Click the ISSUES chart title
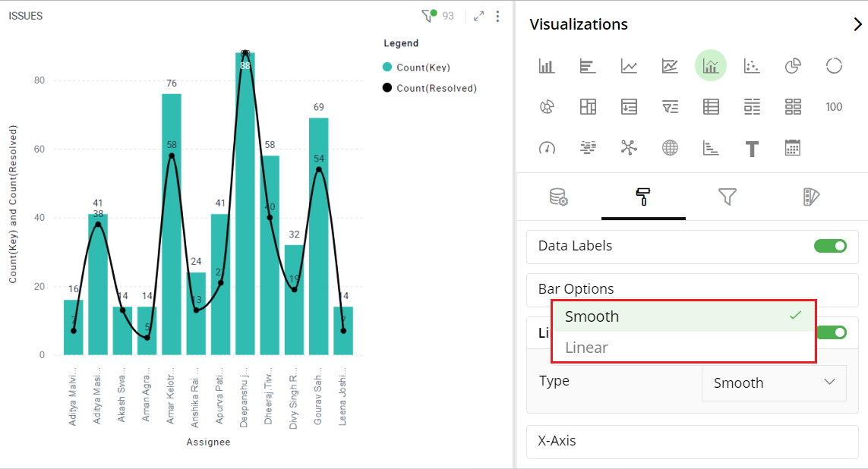Viewport: 868px width, 469px height. [x=26, y=16]
